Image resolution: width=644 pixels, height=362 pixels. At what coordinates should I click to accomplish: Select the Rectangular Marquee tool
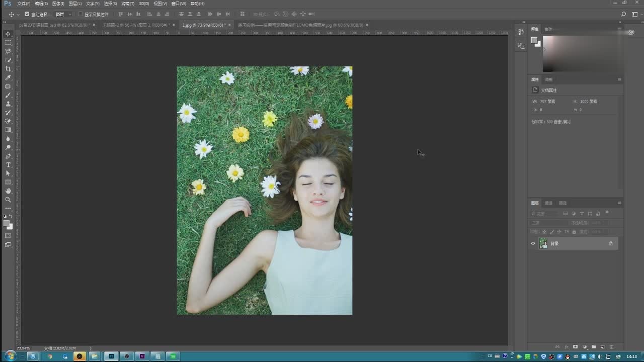pyautogui.click(x=8, y=43)
